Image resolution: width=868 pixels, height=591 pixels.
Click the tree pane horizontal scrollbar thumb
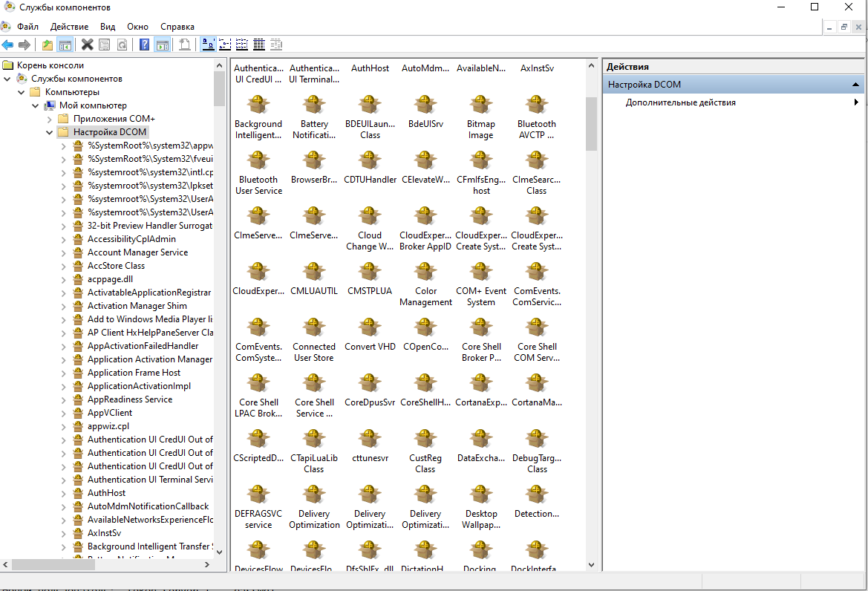coord(53,565)
